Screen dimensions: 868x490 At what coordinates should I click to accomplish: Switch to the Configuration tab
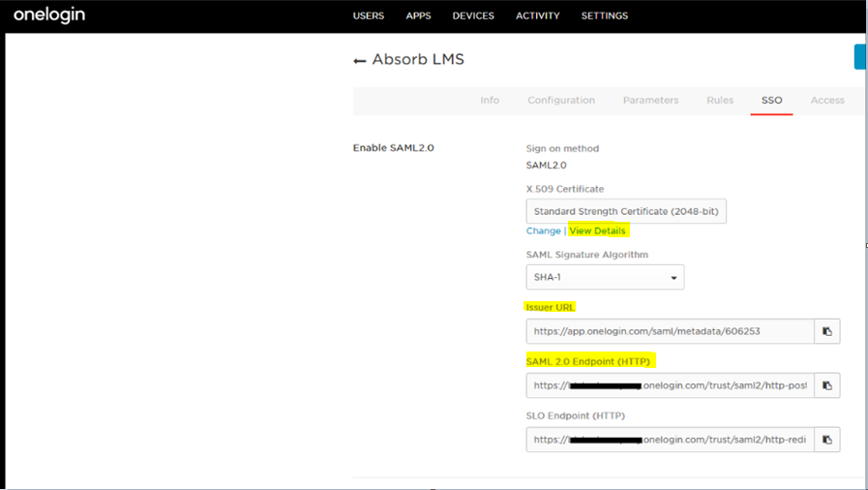tap(561, 100)
